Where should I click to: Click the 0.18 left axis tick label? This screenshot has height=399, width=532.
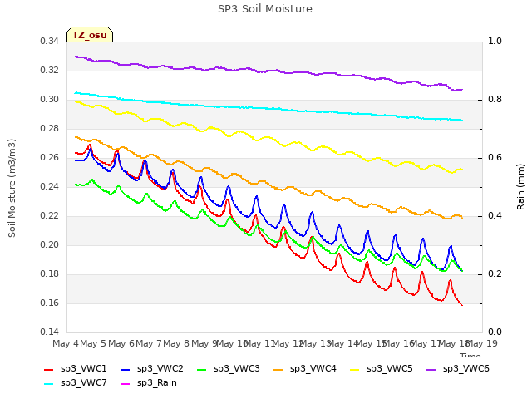(50, 273)
